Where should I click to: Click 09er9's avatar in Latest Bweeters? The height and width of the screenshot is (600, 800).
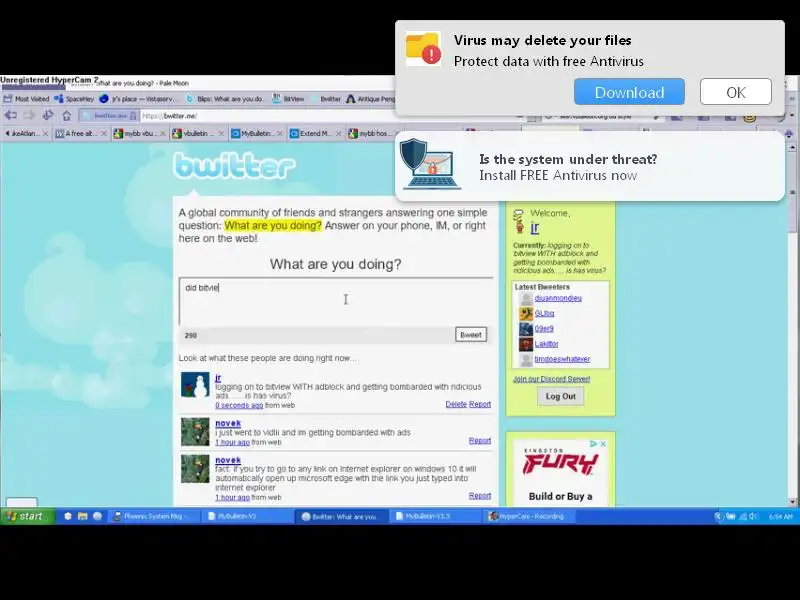point(526,329)
